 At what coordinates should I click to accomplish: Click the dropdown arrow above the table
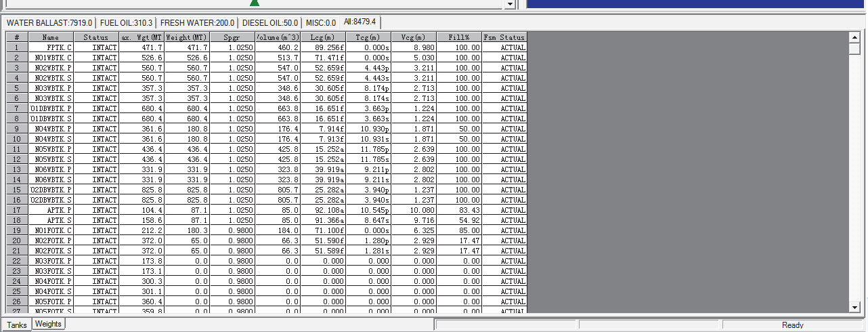510,4
